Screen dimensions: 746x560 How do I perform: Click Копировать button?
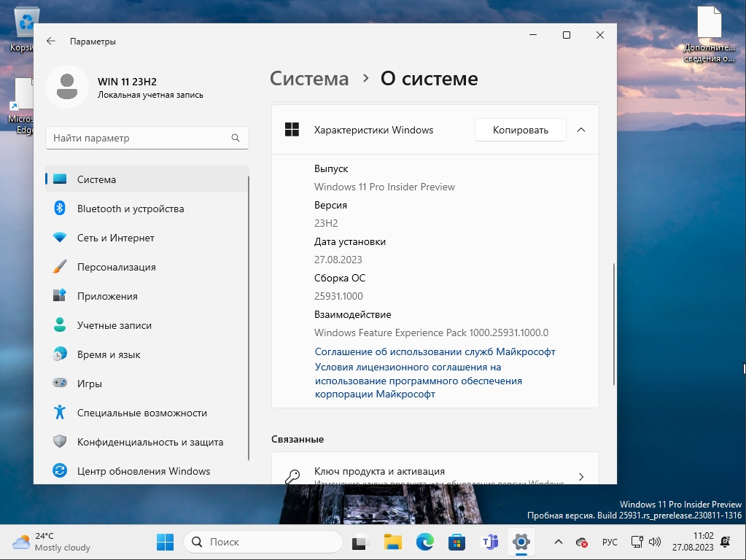tap(521, 130)
